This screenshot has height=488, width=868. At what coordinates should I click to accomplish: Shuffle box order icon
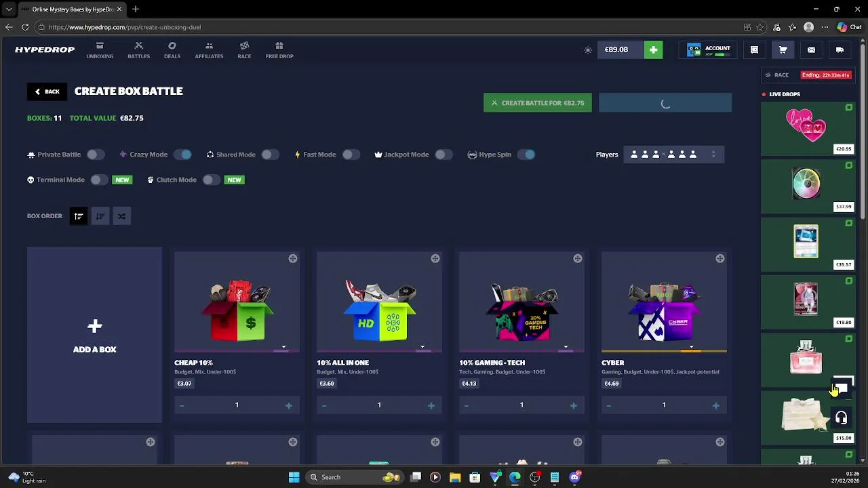click(121, 216)
